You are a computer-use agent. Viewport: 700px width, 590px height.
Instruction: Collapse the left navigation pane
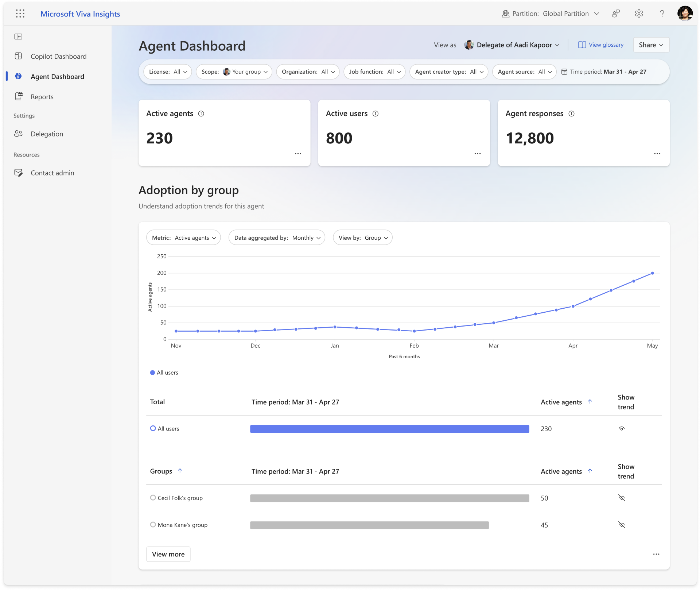coord(19,37)
